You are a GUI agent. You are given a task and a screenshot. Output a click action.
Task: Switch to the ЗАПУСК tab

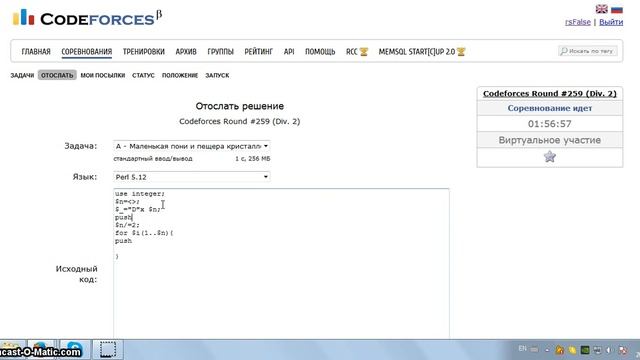point(217,75)
